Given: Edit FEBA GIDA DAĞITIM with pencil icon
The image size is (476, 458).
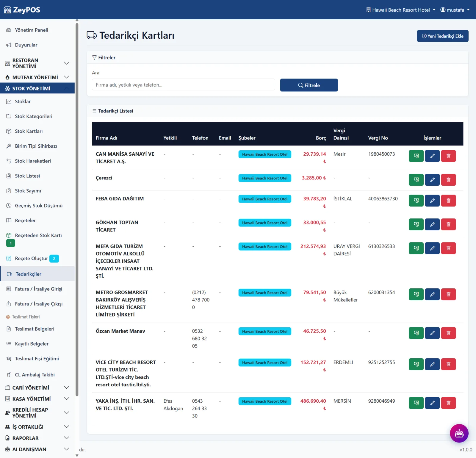Looking at the screenshot, I should (432, 201).
